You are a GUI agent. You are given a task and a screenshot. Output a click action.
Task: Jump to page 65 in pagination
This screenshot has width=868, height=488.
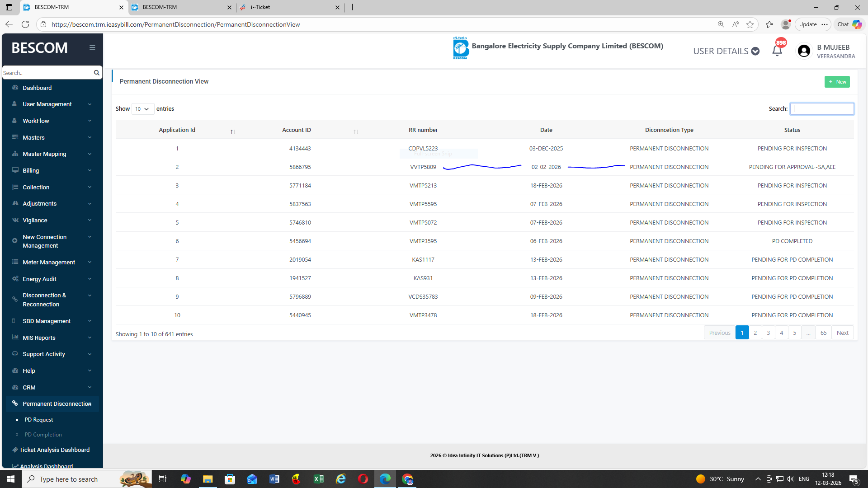(x=823, y=333)
